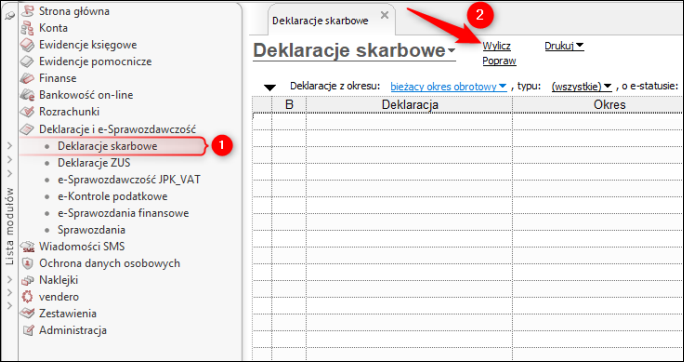Open the Administracja module
The height and width of the screenshot is (362, 684).
[x=73, y=330]
